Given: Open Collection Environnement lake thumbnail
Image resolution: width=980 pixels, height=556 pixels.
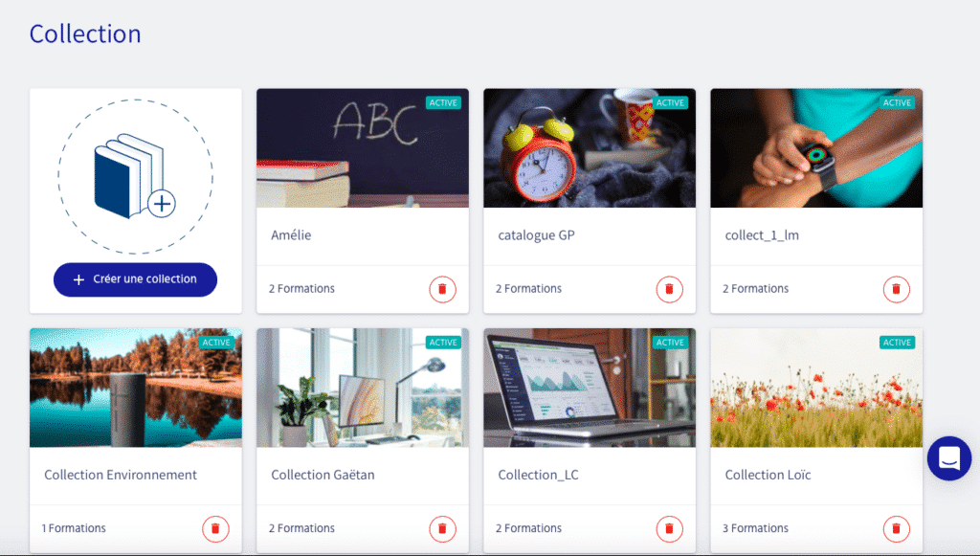Looking at the screenshot, I should 136,388.
